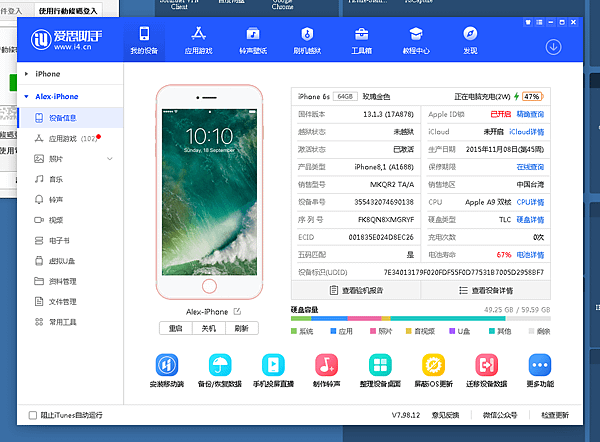Open 资料管理 (Data management) folder item
Screen dimensions: 600x442
tap(70, 281)
